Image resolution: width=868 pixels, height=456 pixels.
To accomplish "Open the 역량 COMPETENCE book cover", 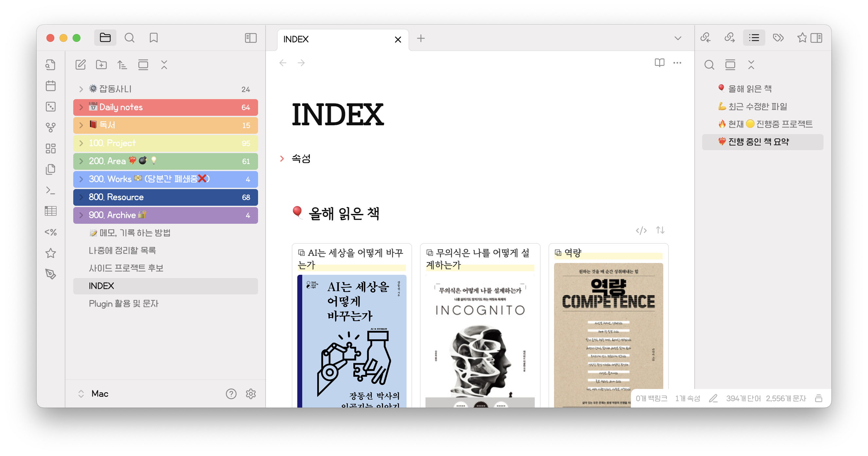I will tap(608, 335).
